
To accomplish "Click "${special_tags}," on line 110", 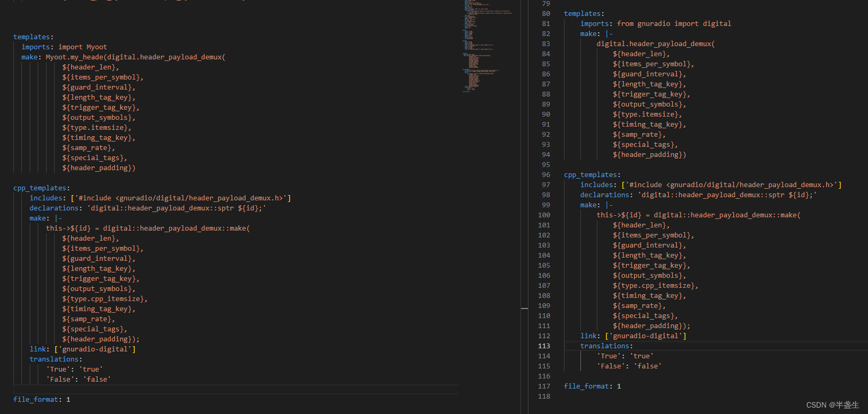I will [x=645, y=316].
